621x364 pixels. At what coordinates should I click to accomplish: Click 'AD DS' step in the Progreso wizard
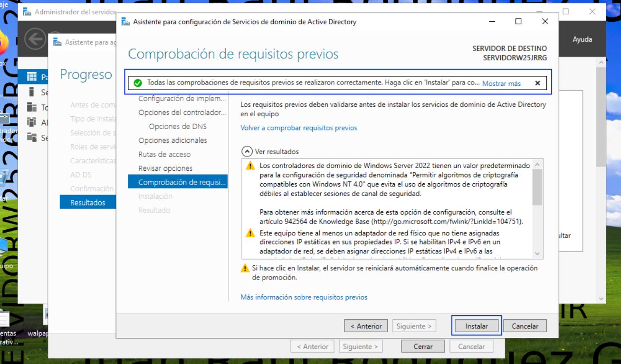[x=81, y=175]
